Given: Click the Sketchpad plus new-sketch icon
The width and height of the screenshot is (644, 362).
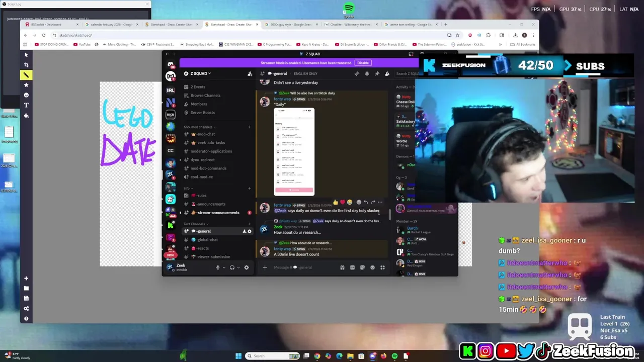Looking at the screenshot, I should (26, 278).
